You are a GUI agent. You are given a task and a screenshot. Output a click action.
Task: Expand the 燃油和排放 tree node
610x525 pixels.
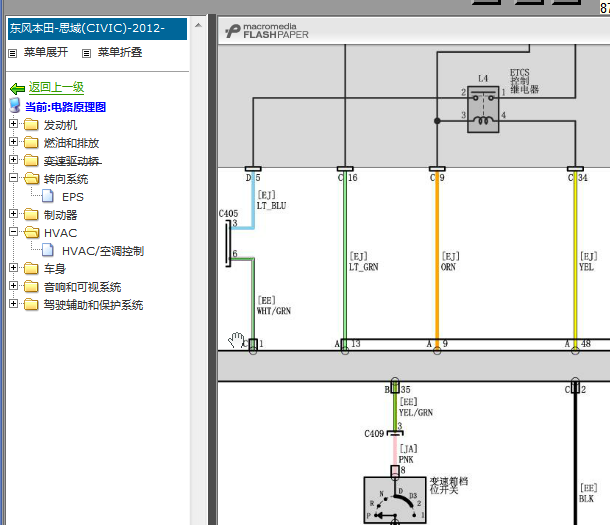pyautogui.click(x=14, y=142)
